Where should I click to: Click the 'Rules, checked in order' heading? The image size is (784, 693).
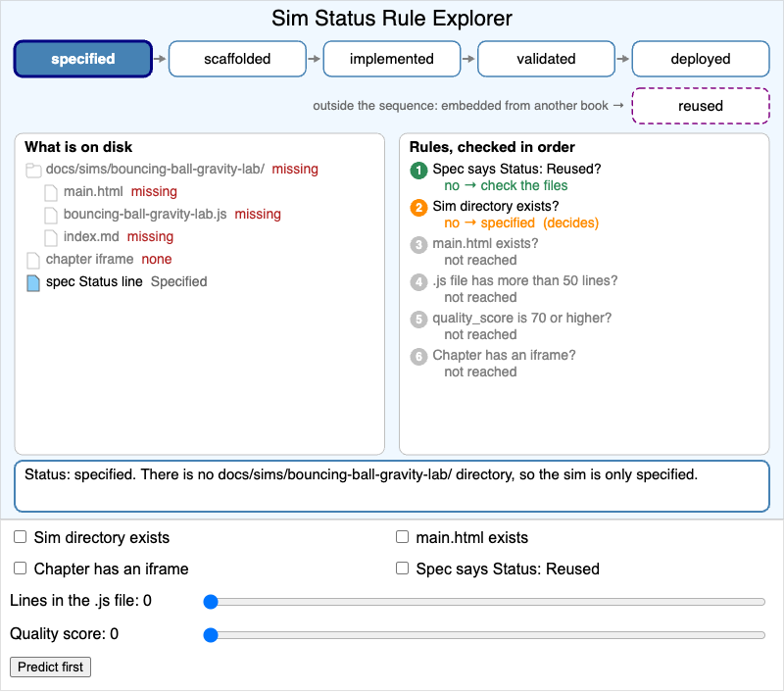[x=492, y=147]
